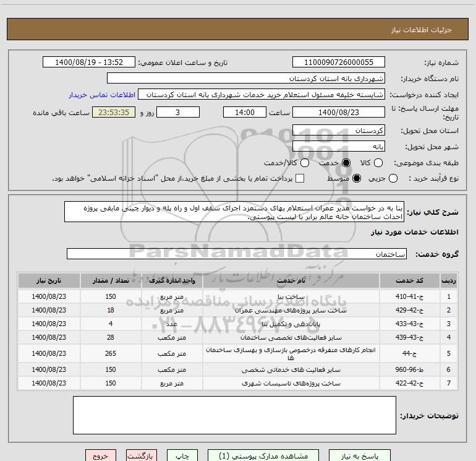The width and height of the screenshot is (476, 461).
Task: Click the request creator field
Action: pos(261,95)
